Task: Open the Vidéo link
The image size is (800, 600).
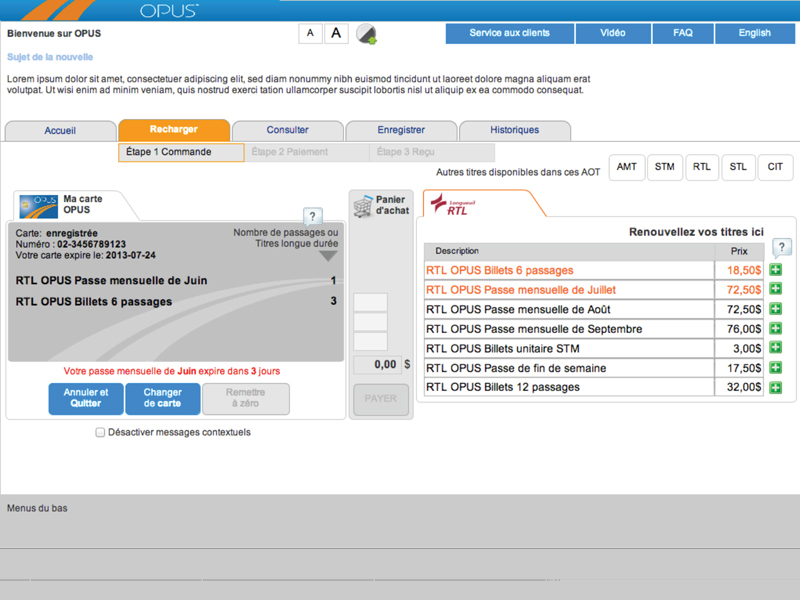Action: (613, 33)
